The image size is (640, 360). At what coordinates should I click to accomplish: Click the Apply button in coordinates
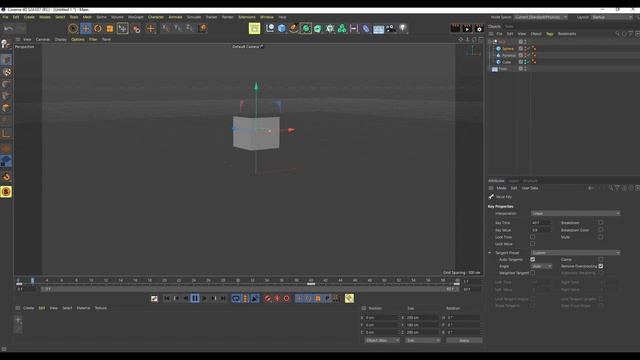[x=464, y=340]
